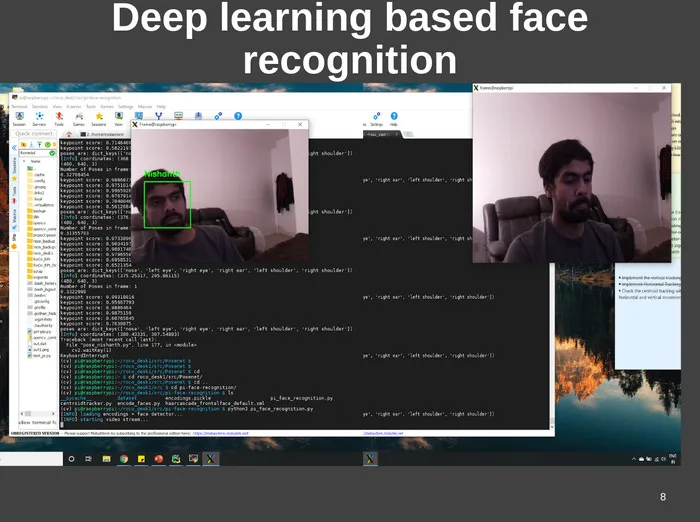Expand the system tray hidden icons arrow
The height and width of the screenshot is (522, 700).
[633, 459]
